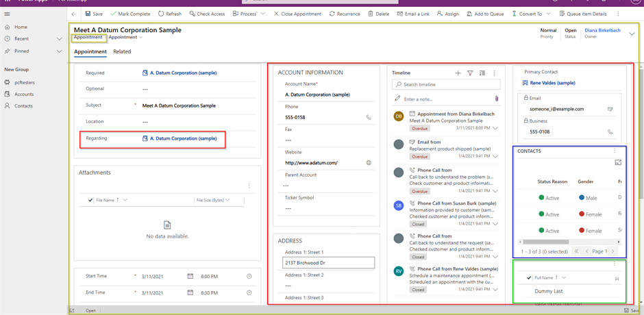
Task: Open the End Time calendar picker
Action: pos(190,293)
